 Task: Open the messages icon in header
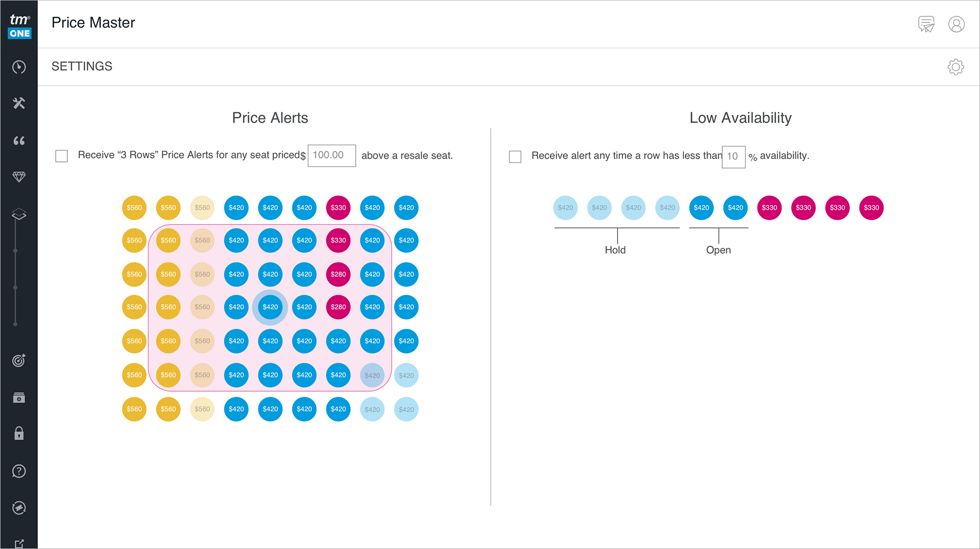pyautogui.click(x=926, y=24)
